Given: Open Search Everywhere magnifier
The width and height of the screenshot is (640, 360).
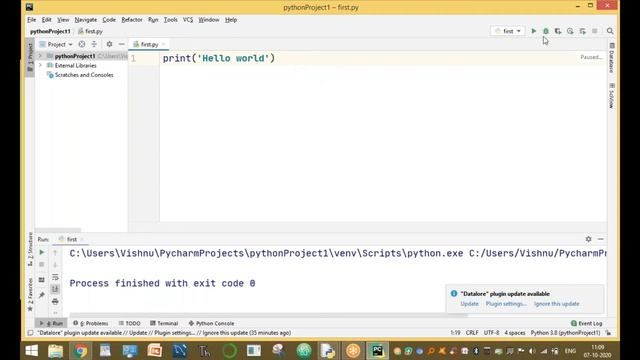Looking at the screenshot, I should click(610, 31).
